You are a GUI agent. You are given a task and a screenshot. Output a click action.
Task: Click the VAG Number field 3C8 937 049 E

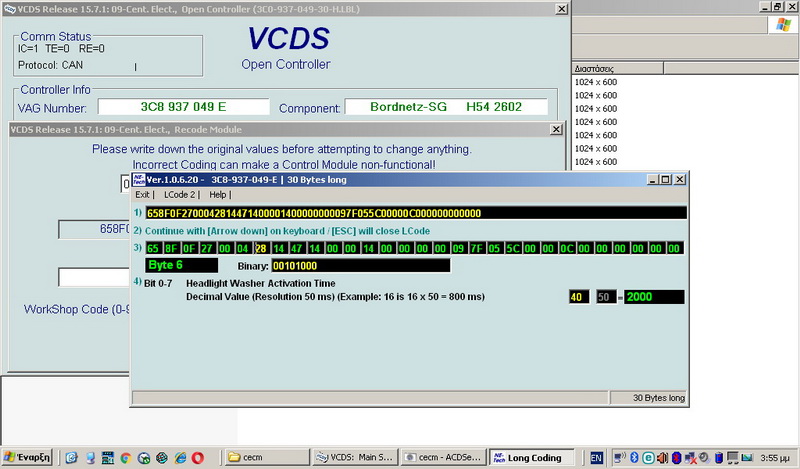[184, 107]
